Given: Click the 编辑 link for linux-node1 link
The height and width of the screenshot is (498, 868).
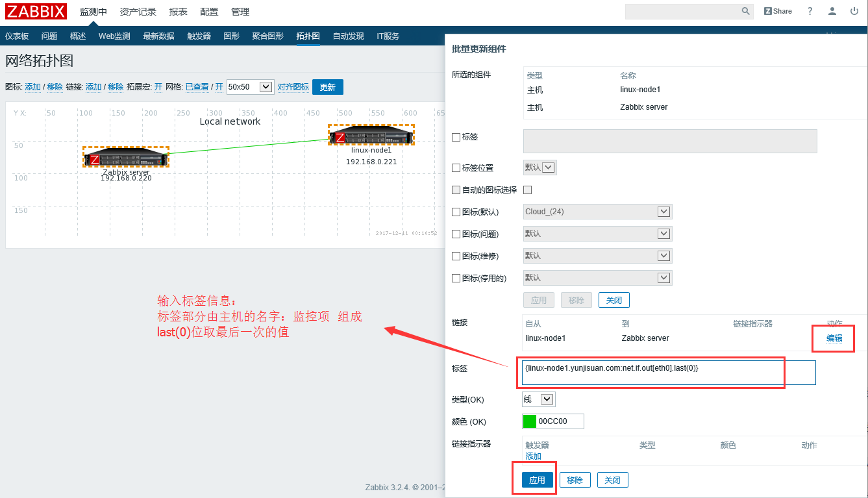Looking at the screenshot, I should [x=834, y=338].
